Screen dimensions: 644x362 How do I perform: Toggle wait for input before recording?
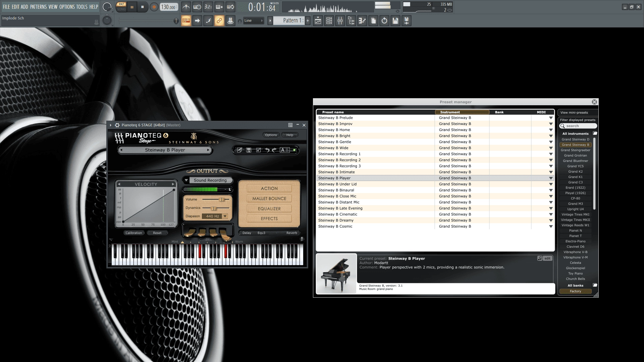pyautogui.click(x=197, y=7)
